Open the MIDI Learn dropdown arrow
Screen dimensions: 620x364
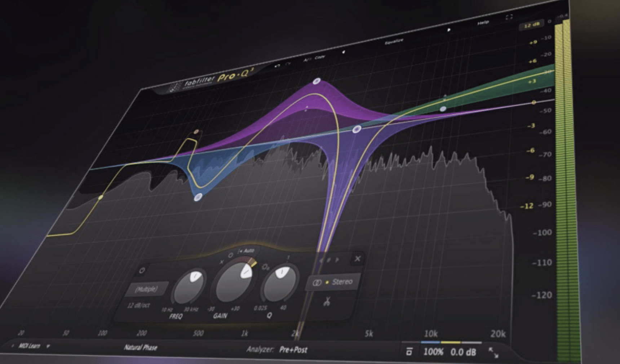tap(48, 346)
